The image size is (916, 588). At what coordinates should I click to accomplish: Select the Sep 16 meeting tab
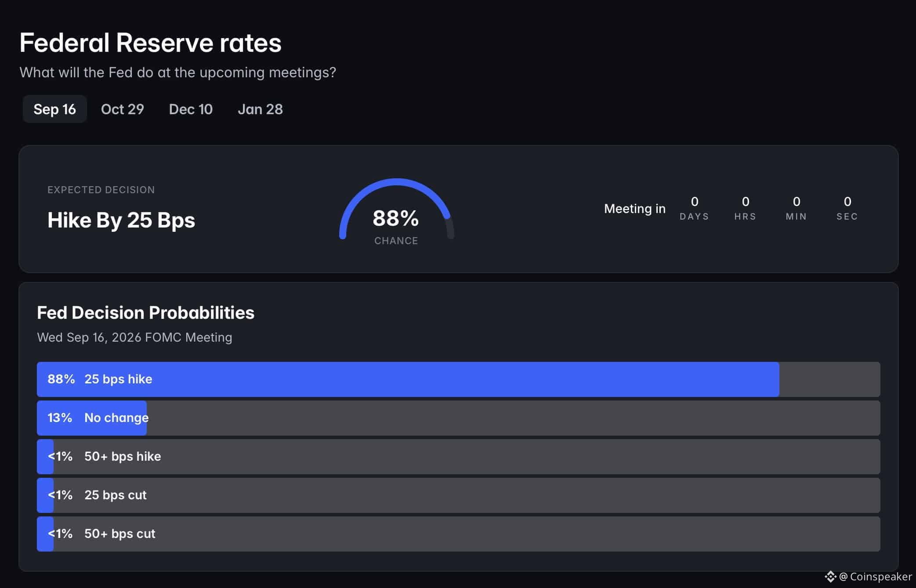[x=55, y=109]
